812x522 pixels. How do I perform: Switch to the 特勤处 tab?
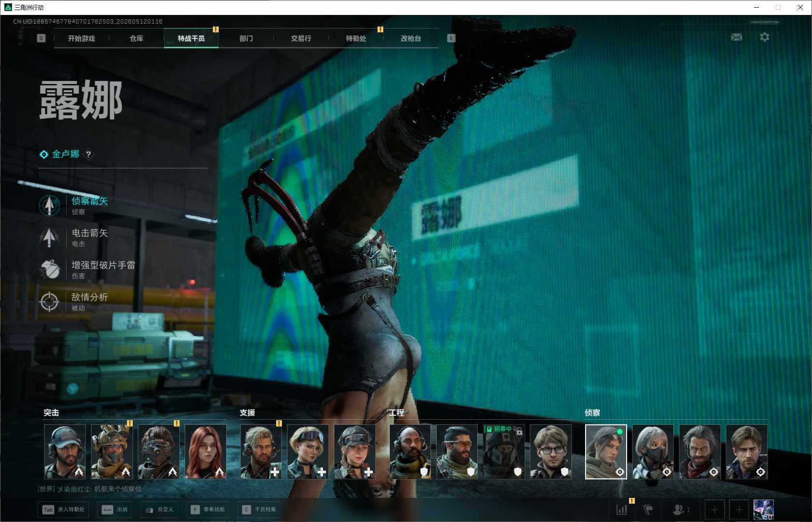tap(356, 38)
